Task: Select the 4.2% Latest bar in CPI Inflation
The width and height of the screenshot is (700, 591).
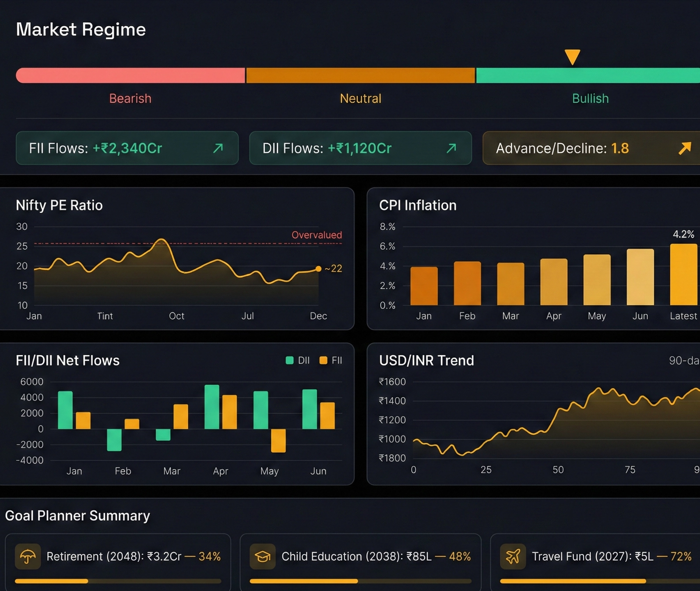Action: click(x=683, y=276)
